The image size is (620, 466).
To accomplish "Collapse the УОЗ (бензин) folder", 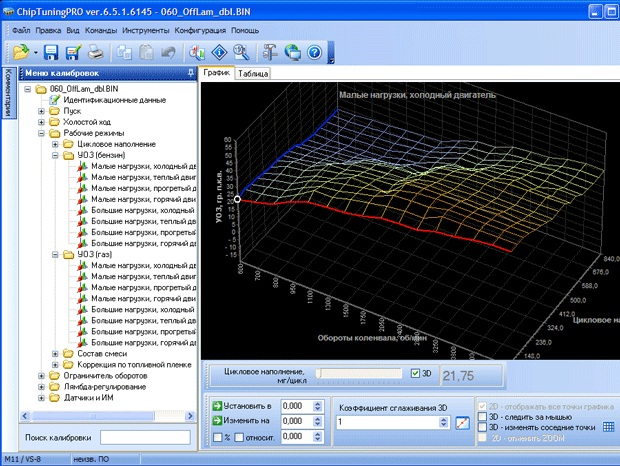I will point(55,155).
